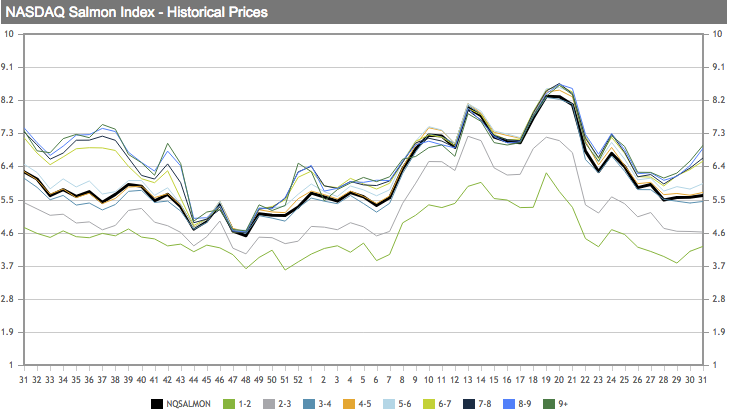The height and width of the screenshot is (413, 730).
Task: Click the 7-8 dark navy legend swatch
Action: tap(469, 404)
